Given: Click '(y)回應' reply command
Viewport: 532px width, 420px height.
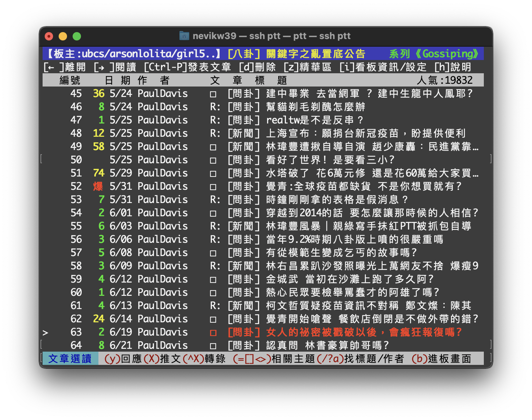Looking at the screenshot, I should pos(123,359).
